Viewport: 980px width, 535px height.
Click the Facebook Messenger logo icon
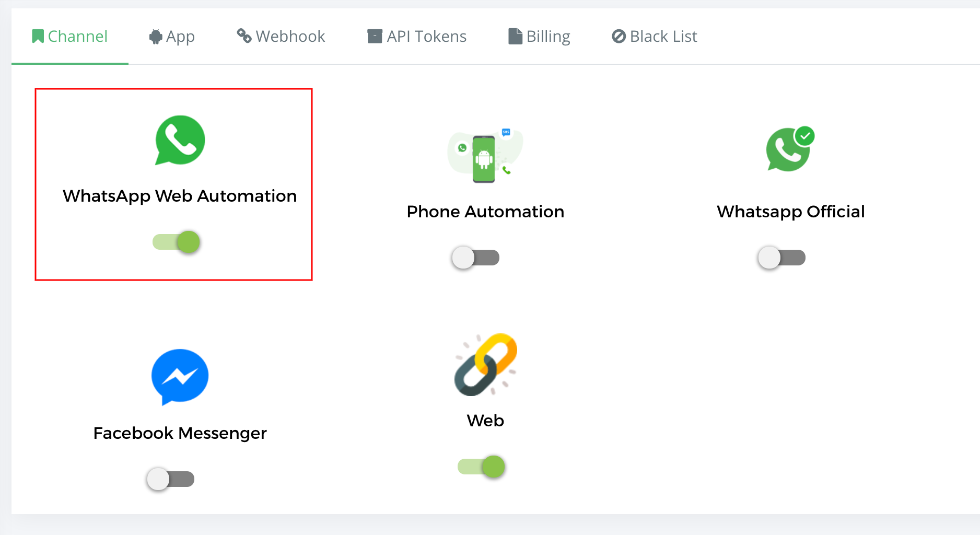tap(180, 377)
